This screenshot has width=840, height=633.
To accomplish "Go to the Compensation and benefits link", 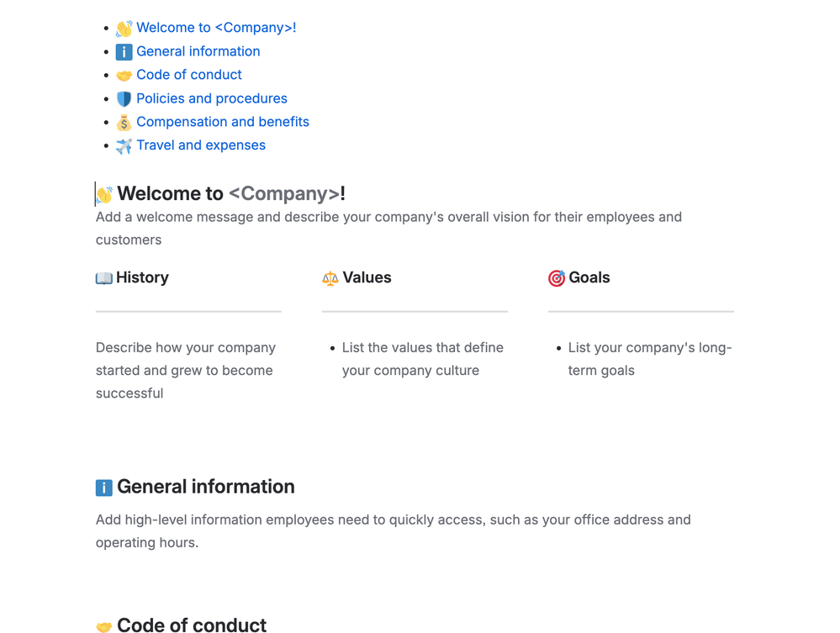I will [x=223, y=122].
